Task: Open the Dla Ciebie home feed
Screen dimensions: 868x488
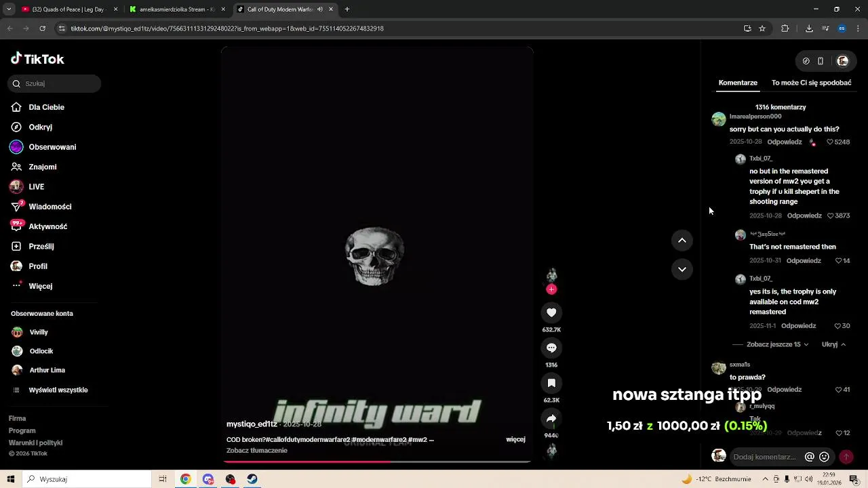Action: click(38, 107)
